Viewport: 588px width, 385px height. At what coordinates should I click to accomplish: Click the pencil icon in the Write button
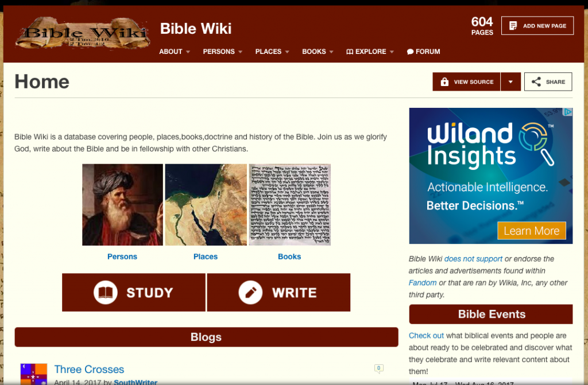point(250,293)
